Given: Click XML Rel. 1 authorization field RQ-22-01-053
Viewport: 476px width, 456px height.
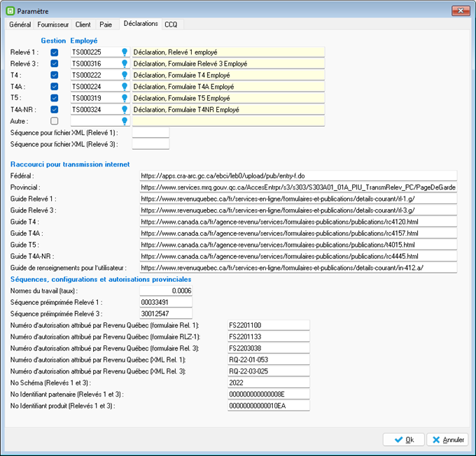Looking at the screenshot, I should point(269,360).
